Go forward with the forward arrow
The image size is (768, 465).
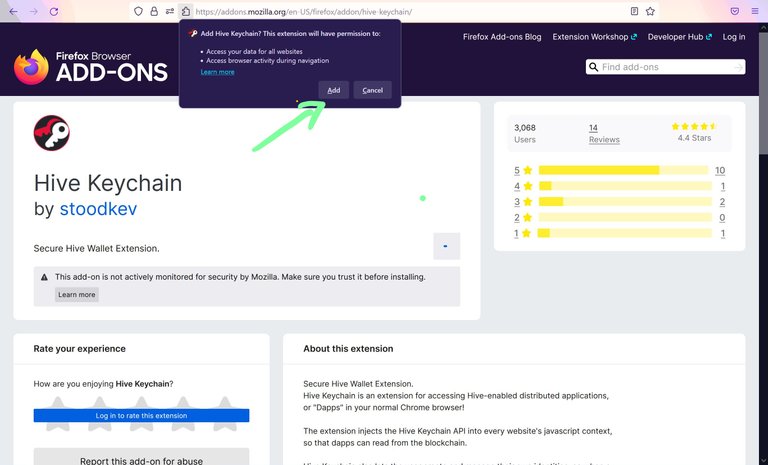[x=34, y=12]
